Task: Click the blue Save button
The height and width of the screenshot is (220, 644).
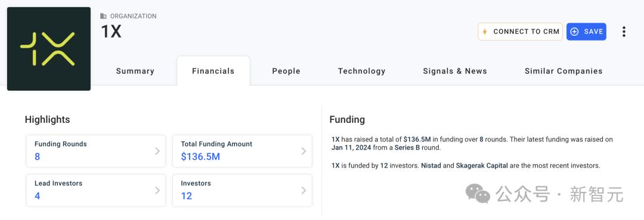Action: pos(587,32)
